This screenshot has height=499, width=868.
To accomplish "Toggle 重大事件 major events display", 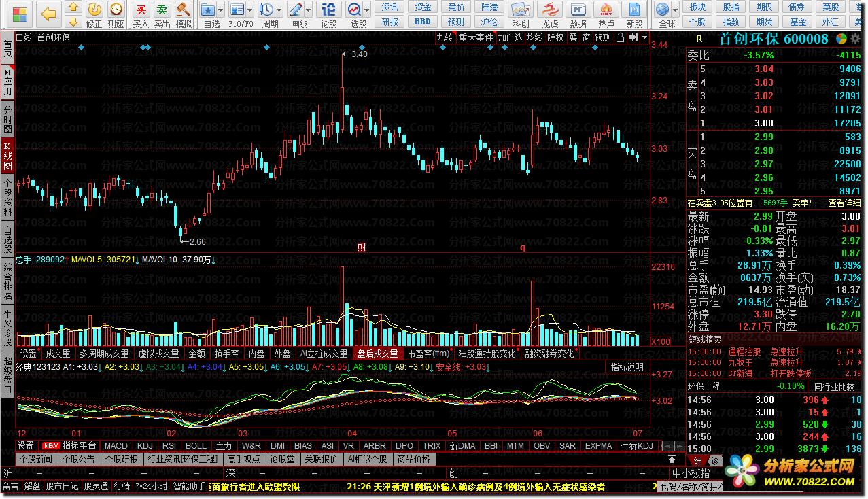I will (476, 37).
